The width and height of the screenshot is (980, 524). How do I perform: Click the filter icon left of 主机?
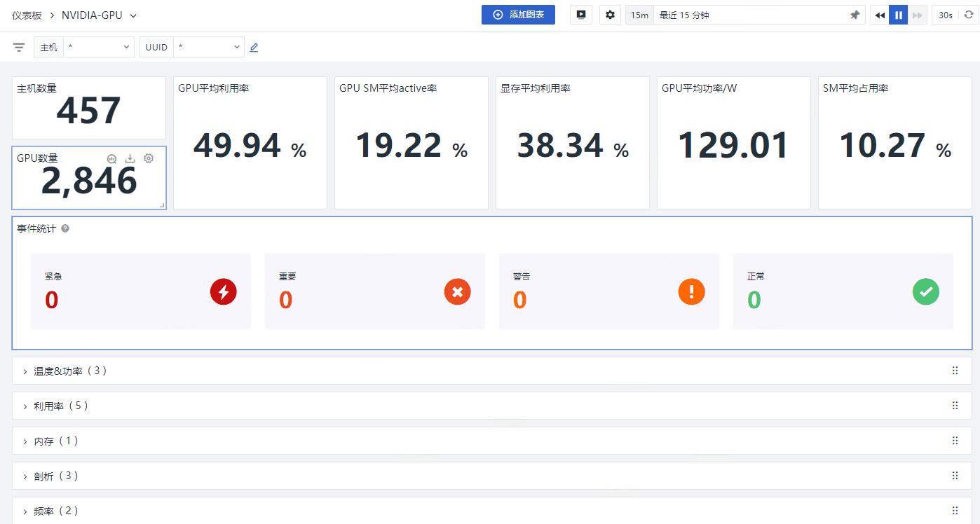coord(19,47)
